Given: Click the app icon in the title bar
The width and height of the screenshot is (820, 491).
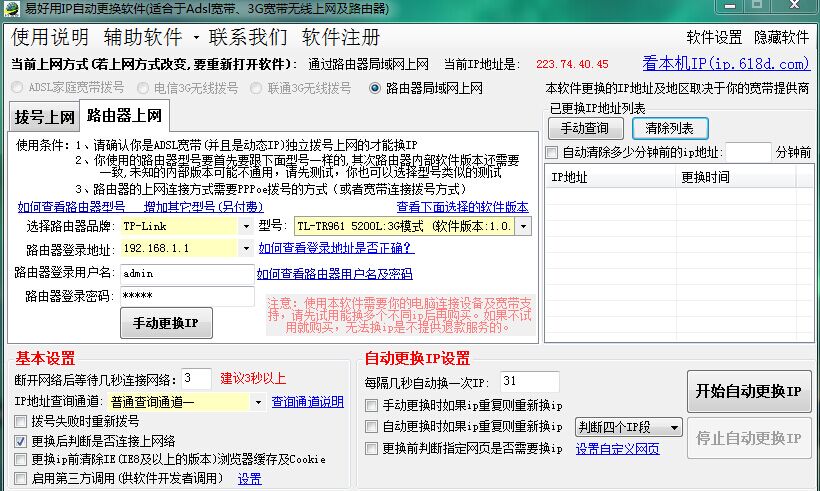Looking at the screenshot, I should (10, 9).
